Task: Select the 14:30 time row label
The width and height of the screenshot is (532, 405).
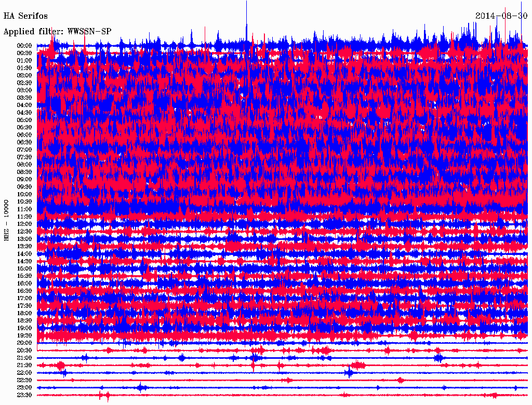Action: (24, 261)
